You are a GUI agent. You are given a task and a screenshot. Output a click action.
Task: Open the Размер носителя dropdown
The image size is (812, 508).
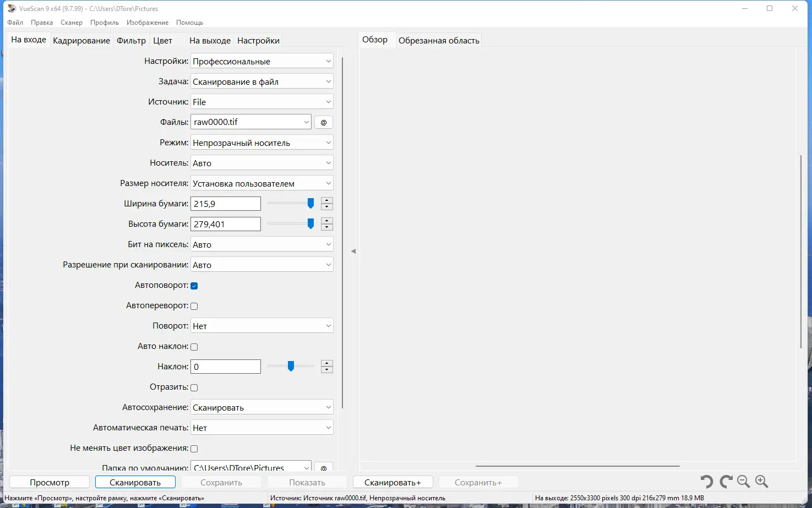[x=262, y=183]
